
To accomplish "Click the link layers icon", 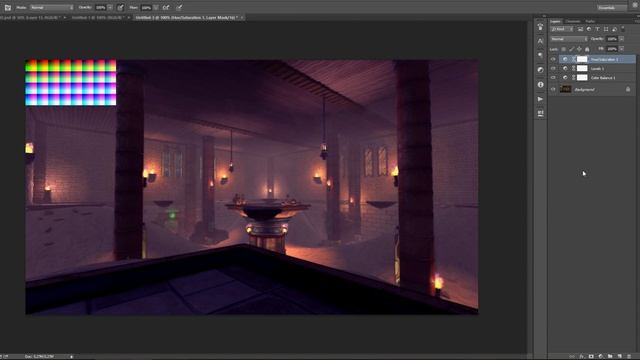I will point(572,356).
